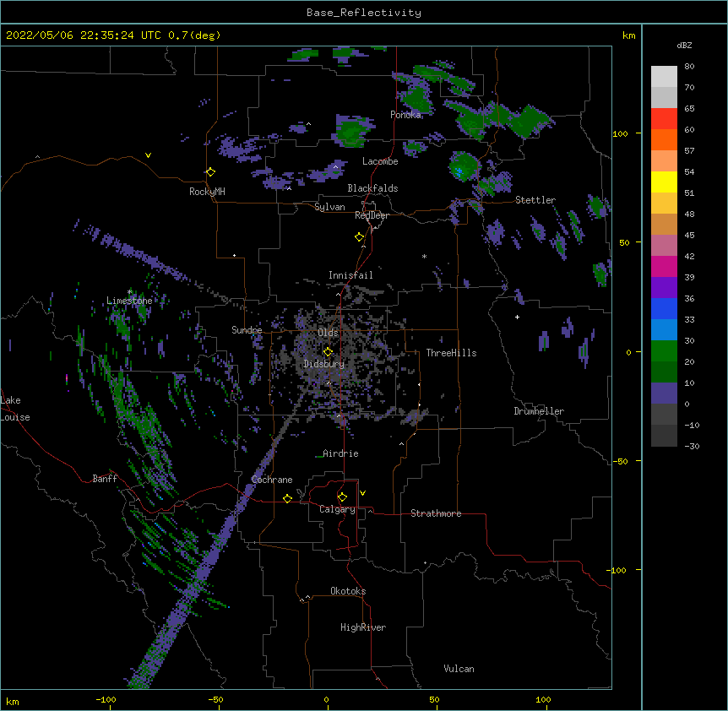Screen dimensions: 728x711
Task: Click the magenta 42-39 dBZ legend swatch
Action: (664, 267)
